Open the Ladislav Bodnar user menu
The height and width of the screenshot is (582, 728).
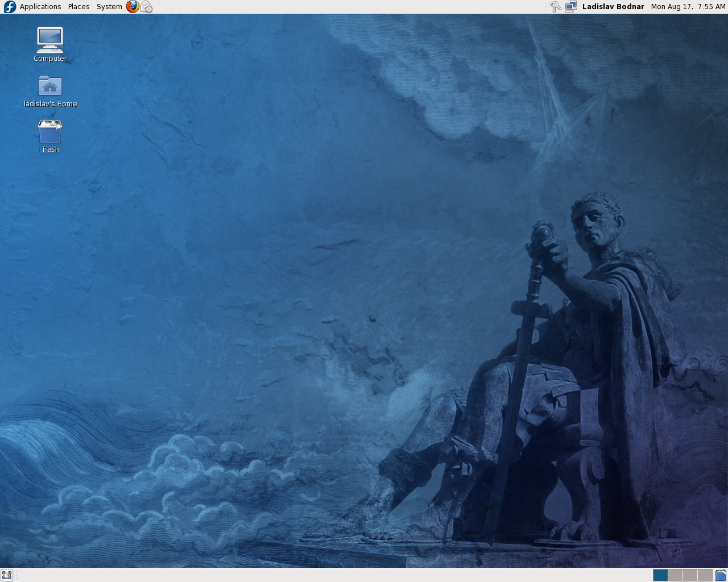613,7
